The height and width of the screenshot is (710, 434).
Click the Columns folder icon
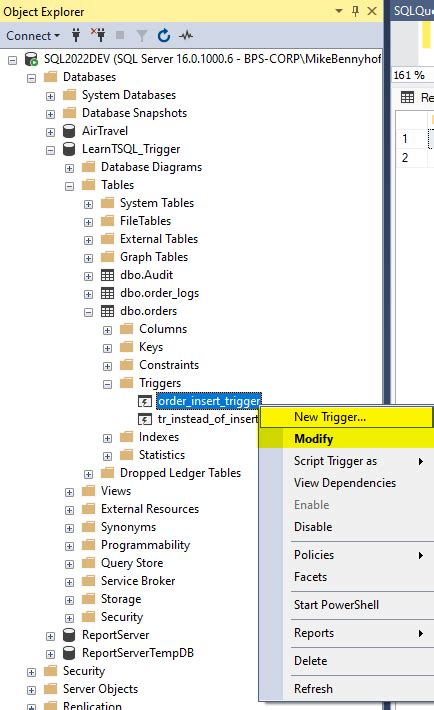(x=126, y=329)
